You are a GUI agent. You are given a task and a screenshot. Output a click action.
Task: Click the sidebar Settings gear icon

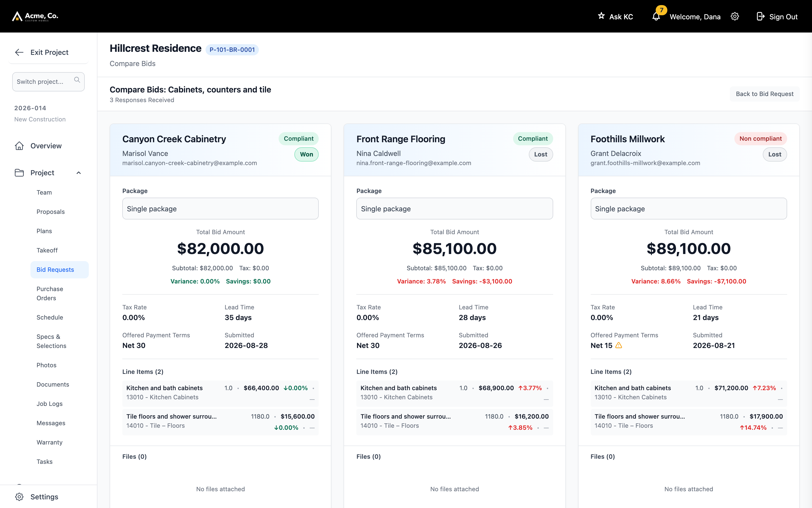coord(19,497)
